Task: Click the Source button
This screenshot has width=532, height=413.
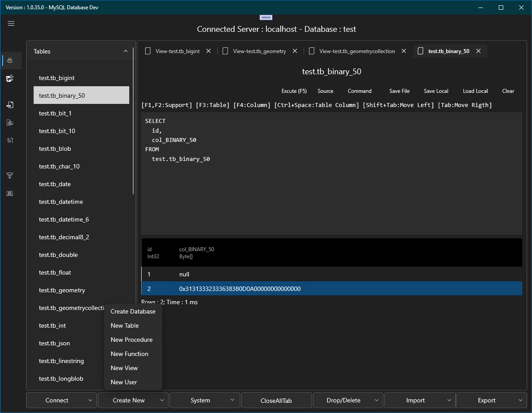Action: point(325,91)
